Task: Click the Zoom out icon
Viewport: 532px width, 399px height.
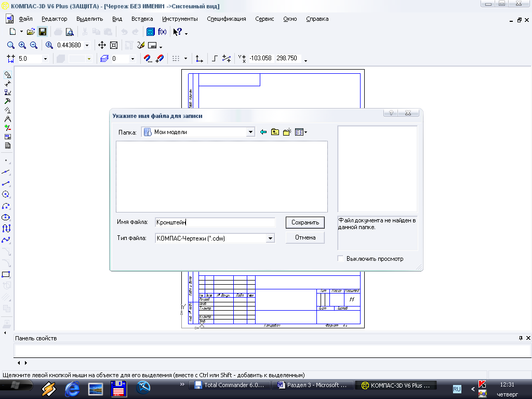Action: coord(33,45)
